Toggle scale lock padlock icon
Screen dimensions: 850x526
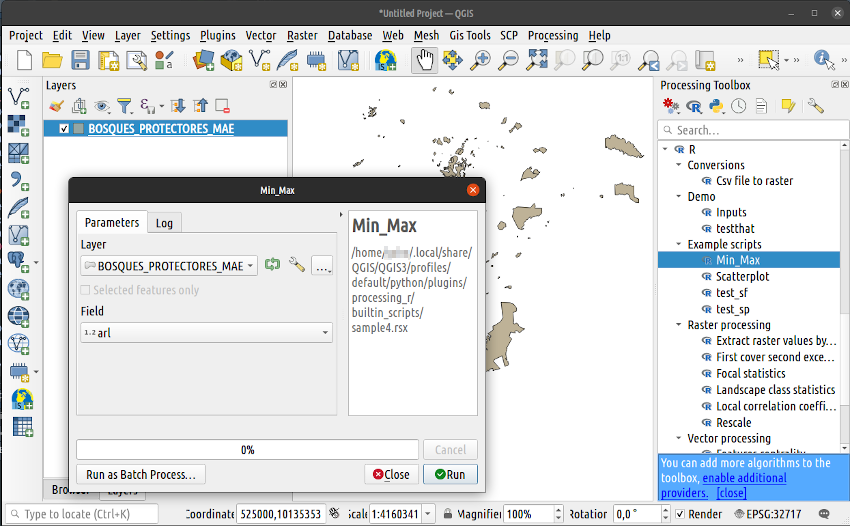coord(448,514)
